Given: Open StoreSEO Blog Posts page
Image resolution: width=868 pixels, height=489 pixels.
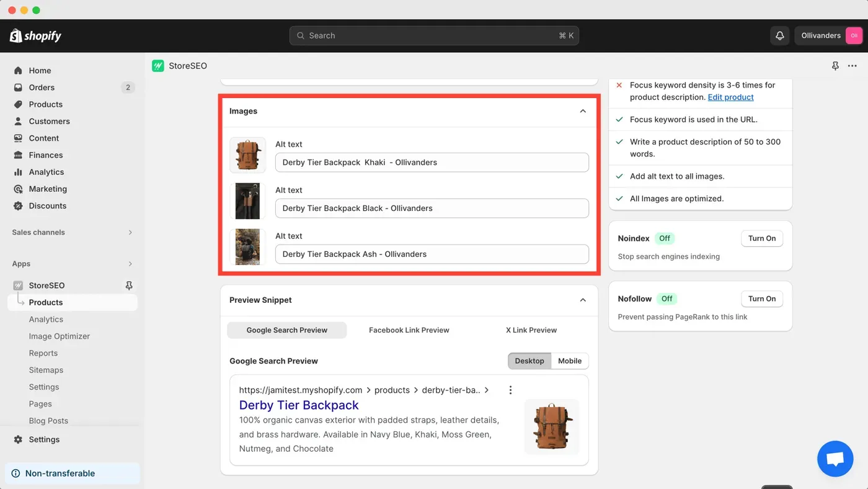Looking at the screenshot, I should pyautogui.click(x=48, y=421).
